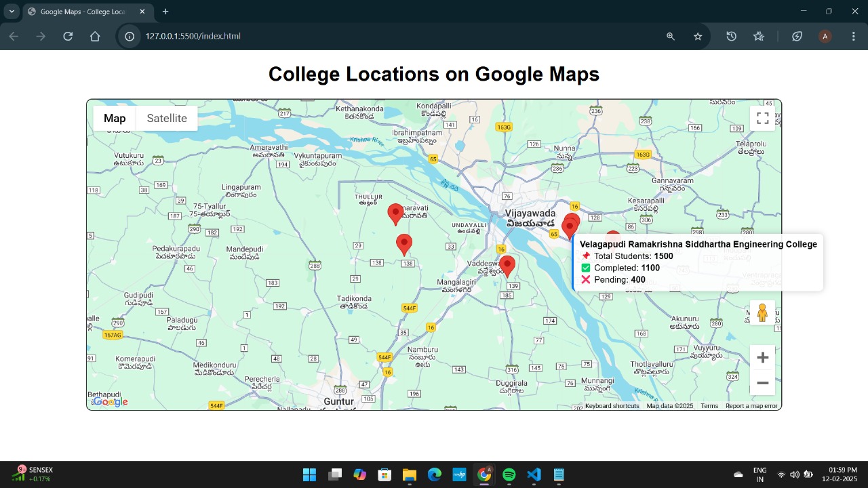Open Terms link on map

click(x=709, y=406)
